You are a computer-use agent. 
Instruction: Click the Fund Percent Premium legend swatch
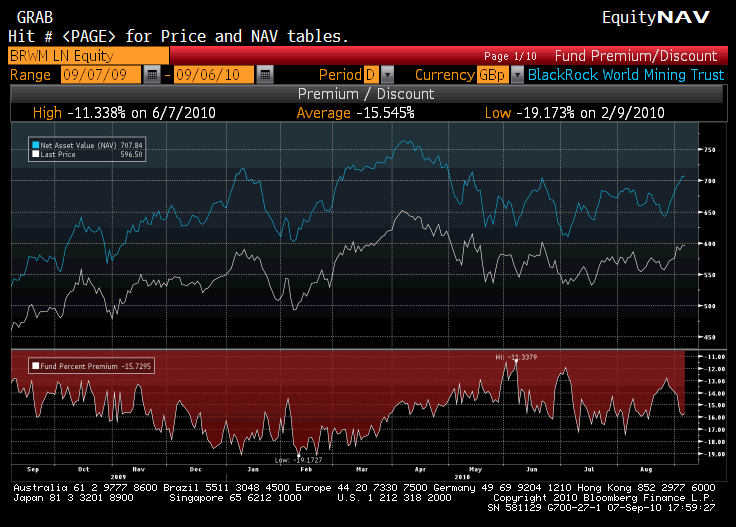[35, 366]
